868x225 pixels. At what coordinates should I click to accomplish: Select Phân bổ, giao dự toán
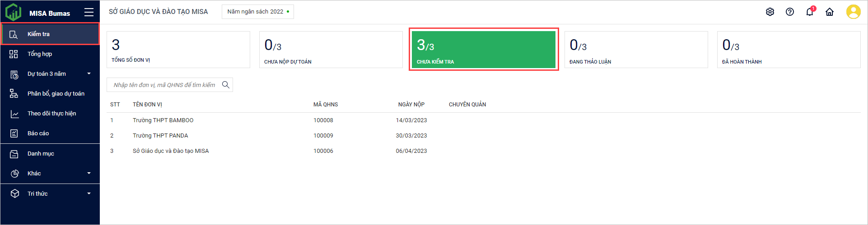[56, 94]
